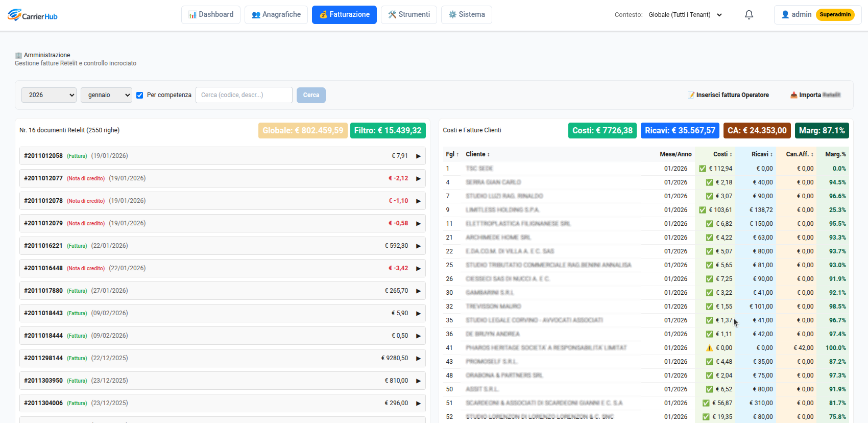Click the Globale € 802.459,59 badge
The height and width of the screenshot is (423, 868).
[303, 131]
